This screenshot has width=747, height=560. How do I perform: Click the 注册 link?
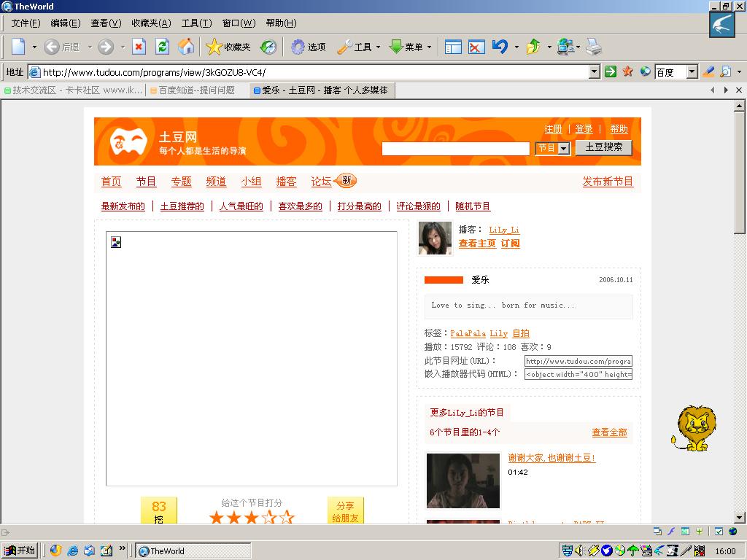tap(553, 128)
